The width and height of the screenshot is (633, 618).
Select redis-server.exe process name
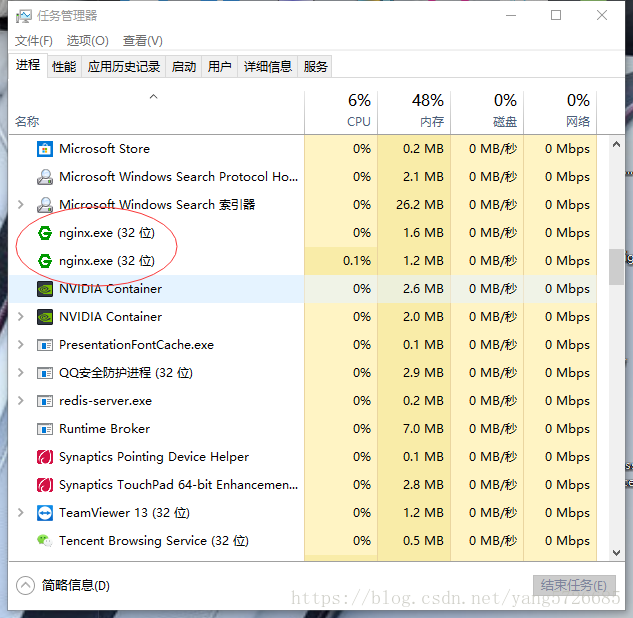point(105,401)
